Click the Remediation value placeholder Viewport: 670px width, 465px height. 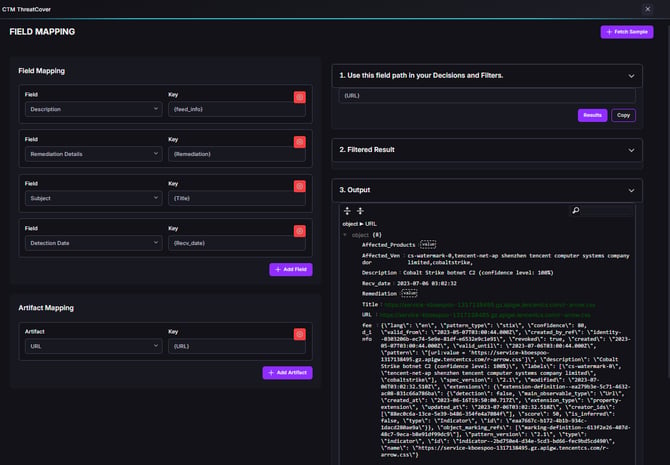point(409,293)
